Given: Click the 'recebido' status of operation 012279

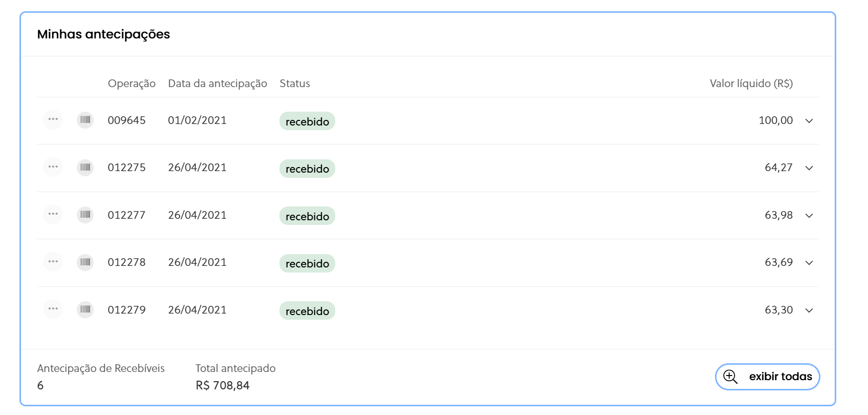Looking at the screenshot, I should tap(307, 311).
